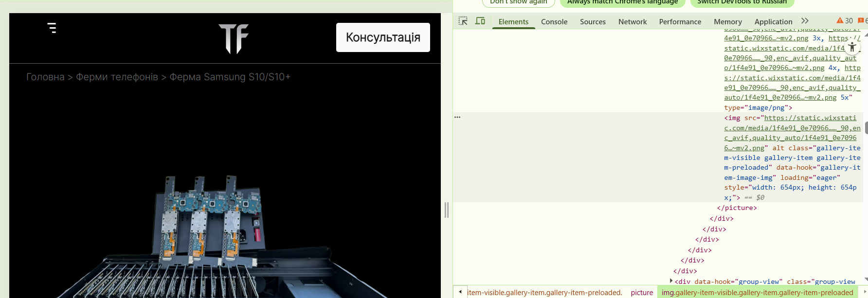Image resolution: width=868 pixels, height=298 pixels.
Task: Select the img.gallery-item-visible breadcrumb
Action: click(x=757, y=292)
